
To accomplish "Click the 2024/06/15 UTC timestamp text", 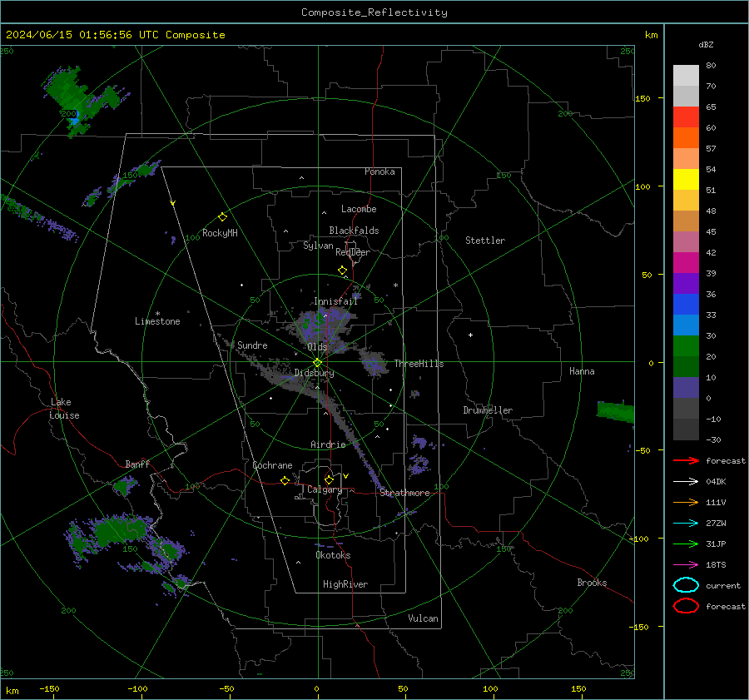I will coord(115,35).
